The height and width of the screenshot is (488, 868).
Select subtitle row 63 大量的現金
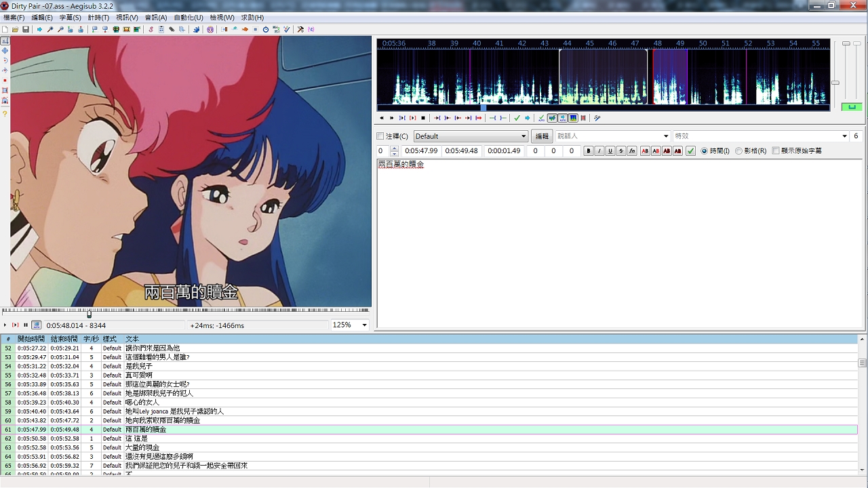pos(430,447)
